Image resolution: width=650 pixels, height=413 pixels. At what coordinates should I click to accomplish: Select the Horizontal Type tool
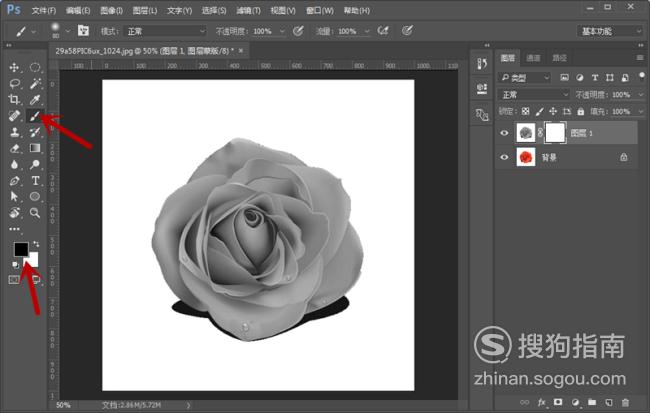[35, 181]
